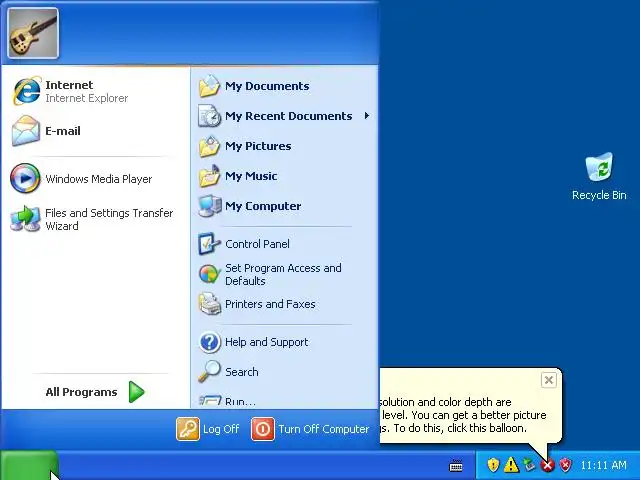
Task: Choose Help and Support text entry
Action: click(x=267, y=342)
